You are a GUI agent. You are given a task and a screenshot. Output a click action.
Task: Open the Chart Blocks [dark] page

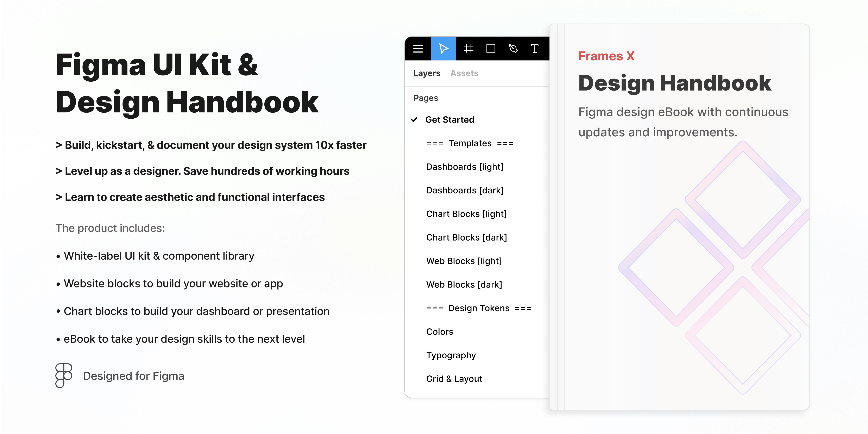coord(467,238)
